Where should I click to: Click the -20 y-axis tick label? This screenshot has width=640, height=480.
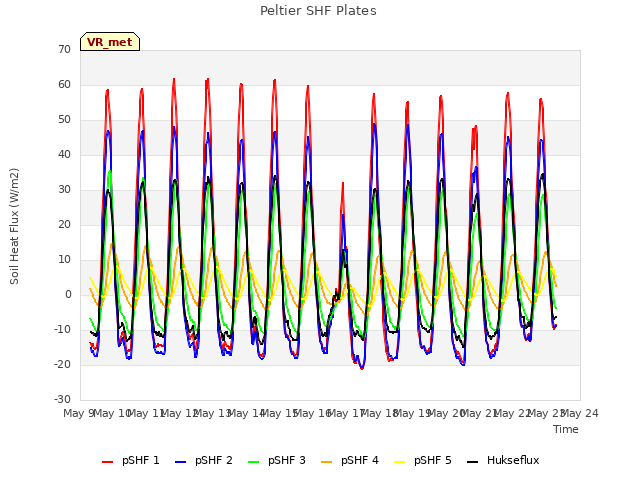point(62,364)
